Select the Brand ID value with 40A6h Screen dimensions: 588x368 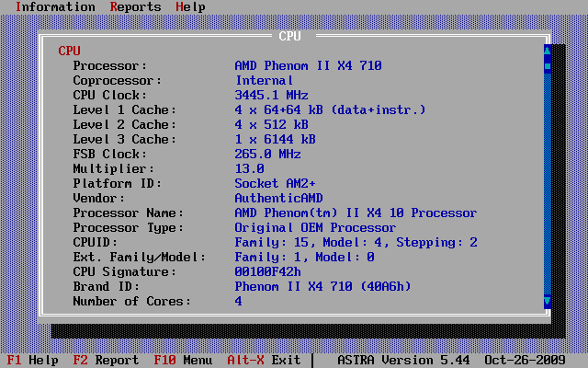pyautogui.click(x=322, y=286)
